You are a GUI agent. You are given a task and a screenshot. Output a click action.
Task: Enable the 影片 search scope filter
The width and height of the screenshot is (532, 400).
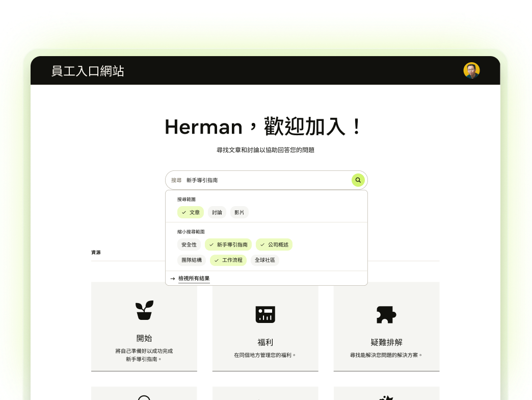click(239, 212)
